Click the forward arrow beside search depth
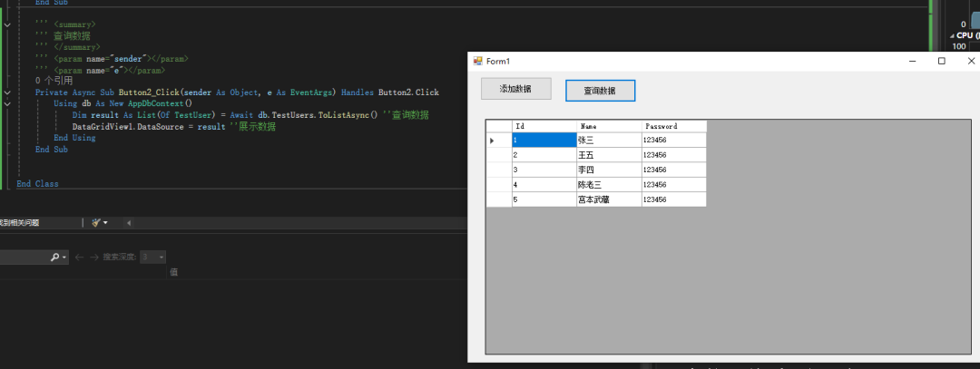Screen dimensions: 980x369 click(x=94, y=257)
